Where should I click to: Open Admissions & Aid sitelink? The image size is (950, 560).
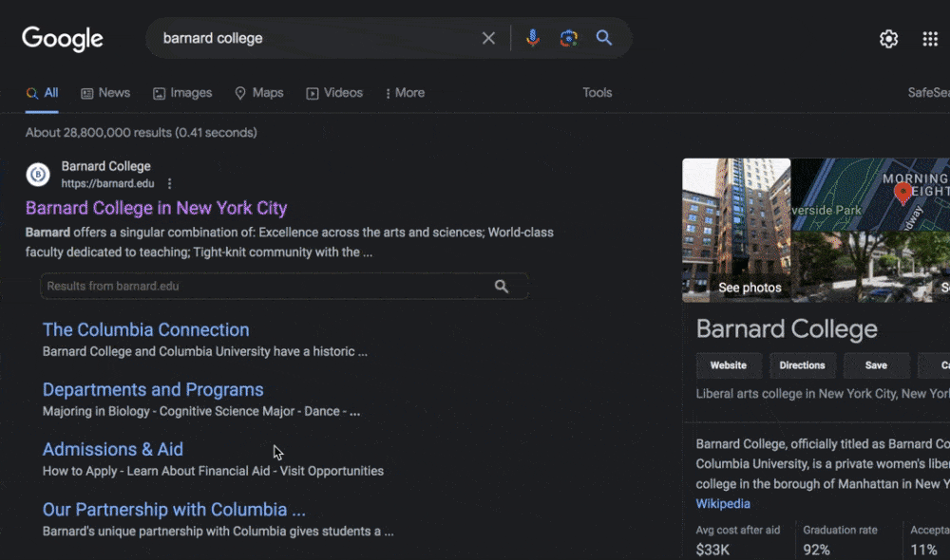113,449
